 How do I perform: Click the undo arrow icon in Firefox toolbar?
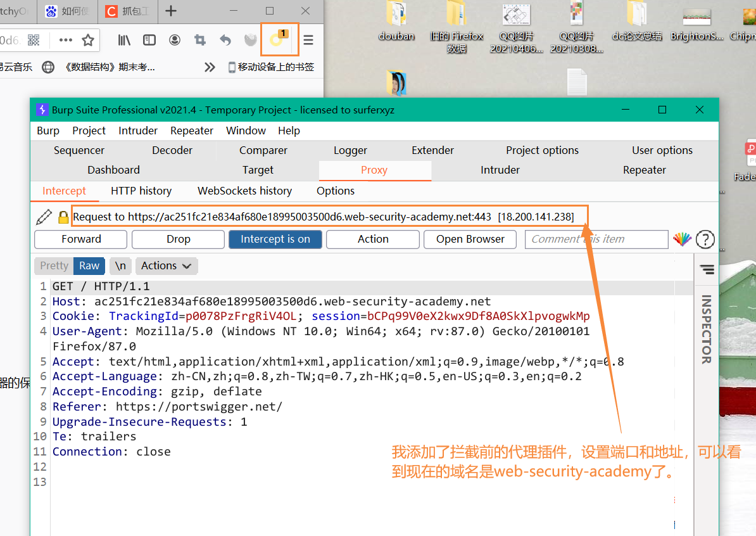[225, 40]
